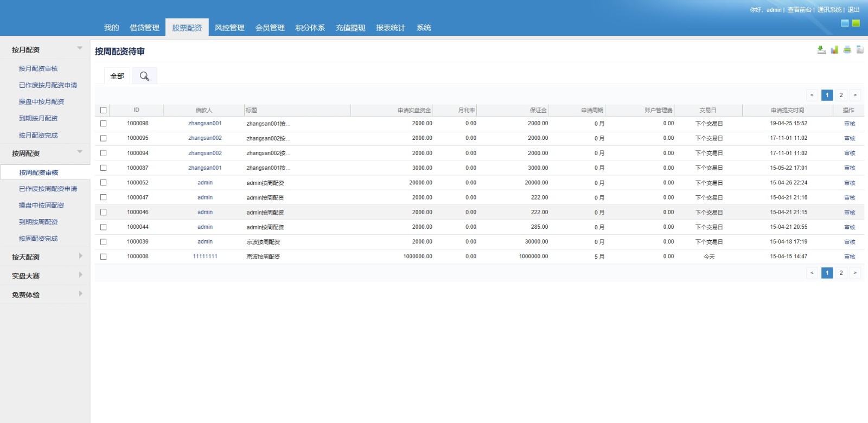Open the 借贷管理 top menu
Image resolution: width=868 pixels, height=423 pixels.
pos(144,28)
